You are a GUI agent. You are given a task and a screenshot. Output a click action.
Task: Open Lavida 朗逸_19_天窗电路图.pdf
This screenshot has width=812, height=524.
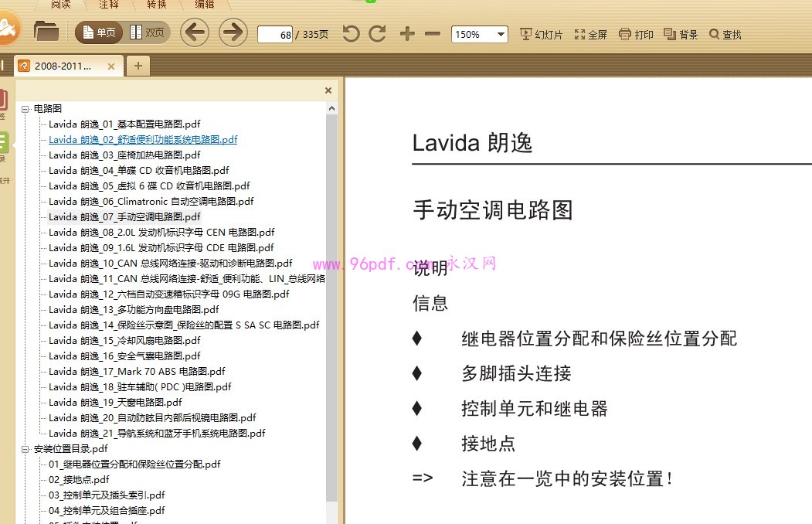click(115, 403)
